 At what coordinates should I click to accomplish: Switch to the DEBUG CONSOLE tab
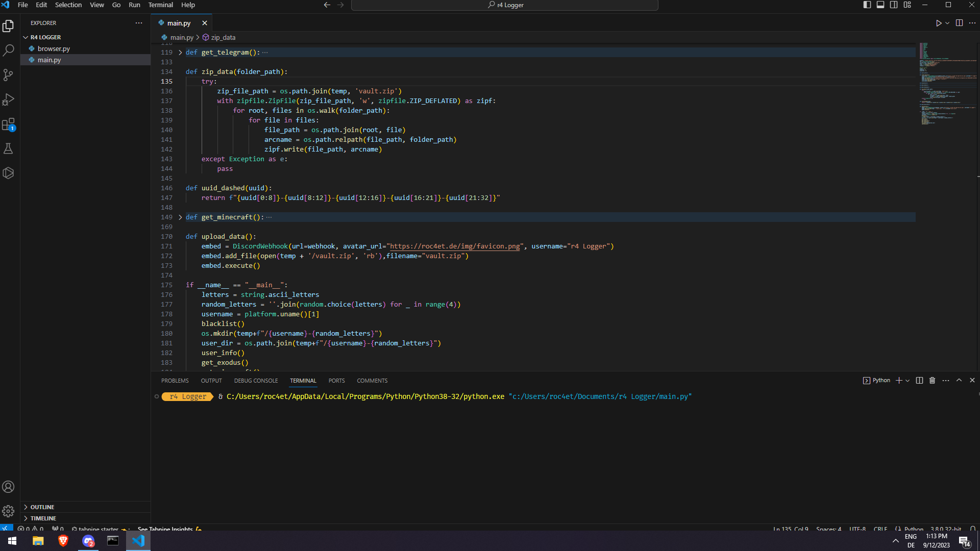pos(256,381)
